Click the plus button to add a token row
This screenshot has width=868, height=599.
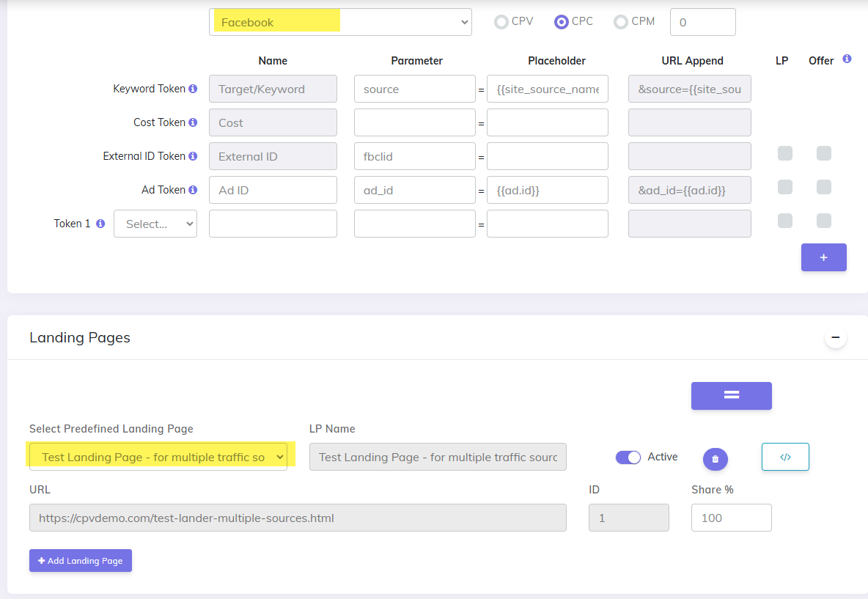point(823,257)
